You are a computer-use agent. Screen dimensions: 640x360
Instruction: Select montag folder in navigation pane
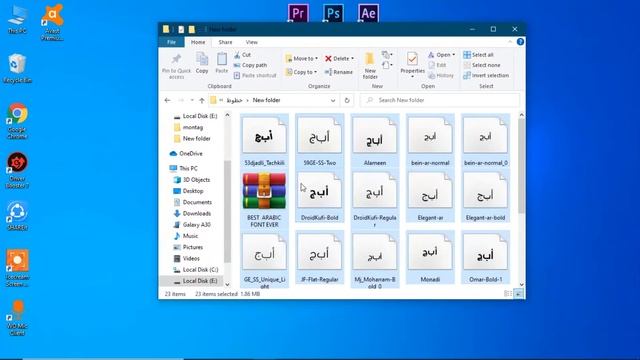[188, 127]
